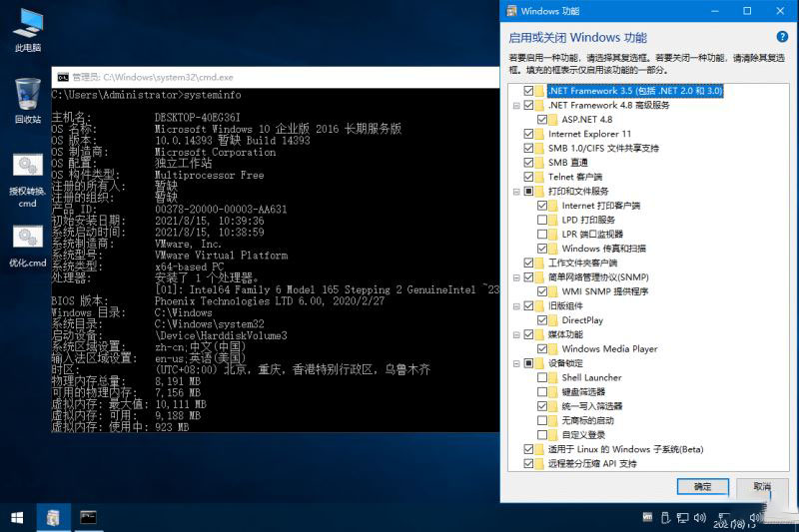Collapse 简单网络管理协议(SNMP) node
799x532 pixels.
[x=516, y=277]
